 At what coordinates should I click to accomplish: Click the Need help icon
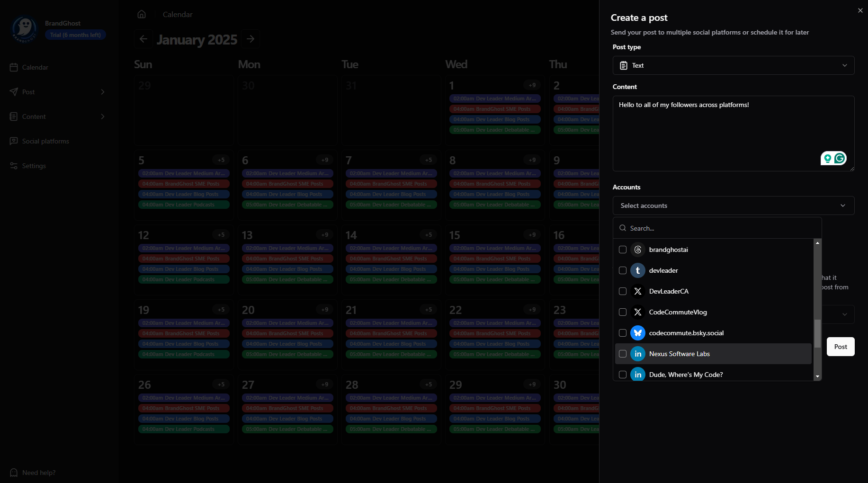[14, 473]
